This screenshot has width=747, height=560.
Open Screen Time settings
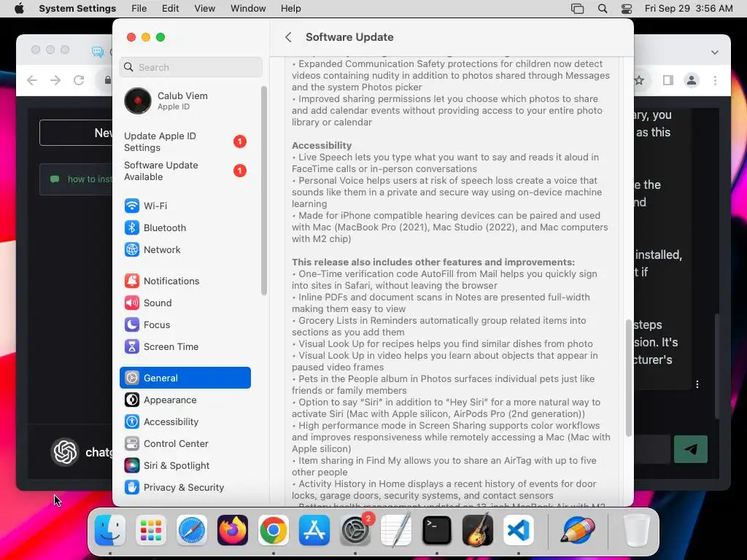click(x=185, y=346)
